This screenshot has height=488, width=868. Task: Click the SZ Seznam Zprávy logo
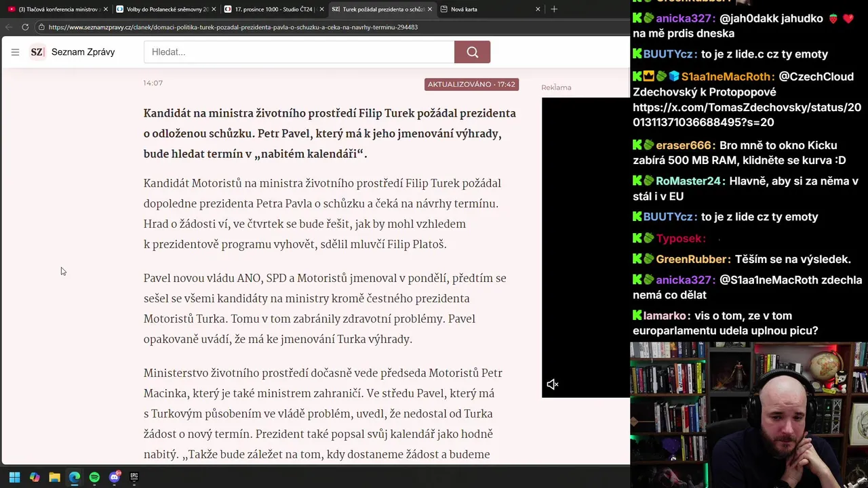point(73,52)
